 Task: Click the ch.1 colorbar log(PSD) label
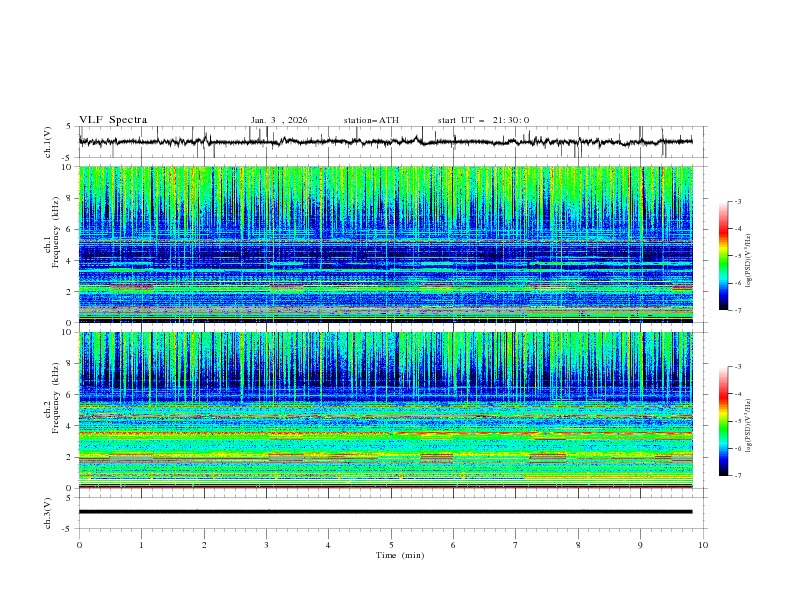point(749,261)
